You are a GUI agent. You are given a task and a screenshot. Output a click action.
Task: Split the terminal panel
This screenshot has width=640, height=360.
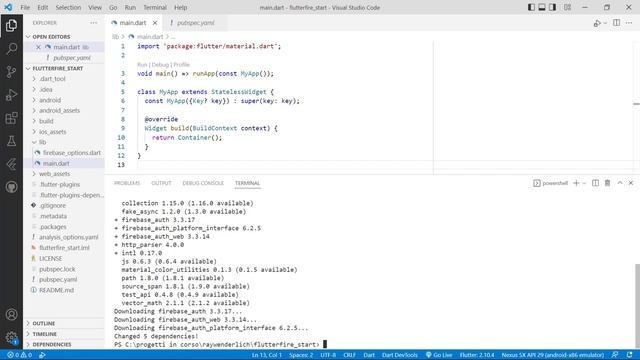click(596, 183)
